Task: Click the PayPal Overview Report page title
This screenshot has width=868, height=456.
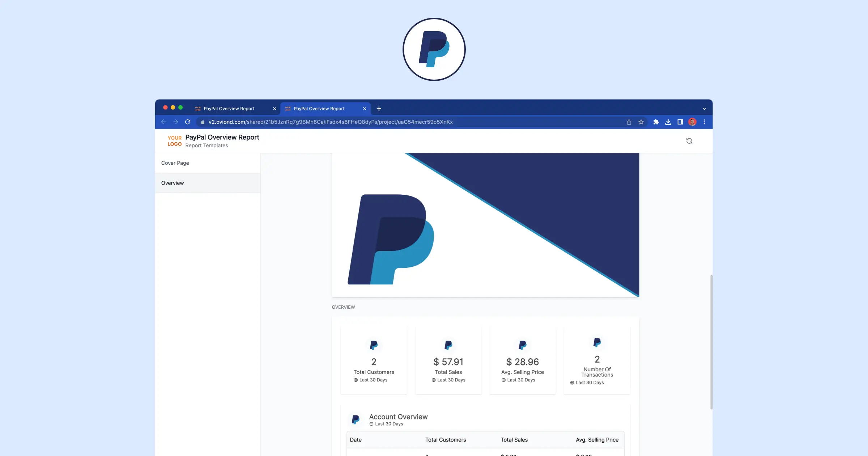Action: [222, 137]
